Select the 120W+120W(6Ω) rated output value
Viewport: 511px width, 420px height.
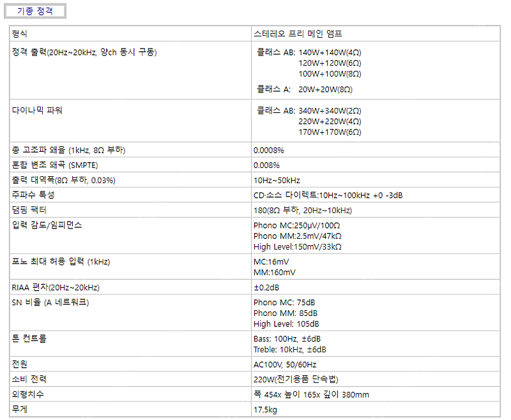point(330,63)
